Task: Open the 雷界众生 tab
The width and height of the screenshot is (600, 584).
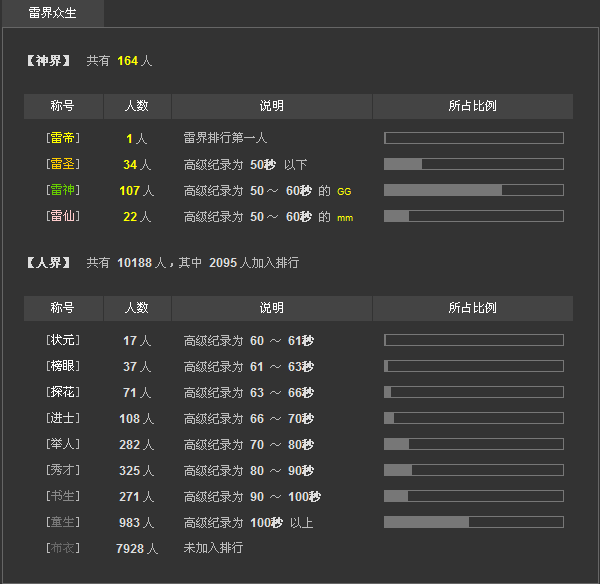Action: point(52,13)
